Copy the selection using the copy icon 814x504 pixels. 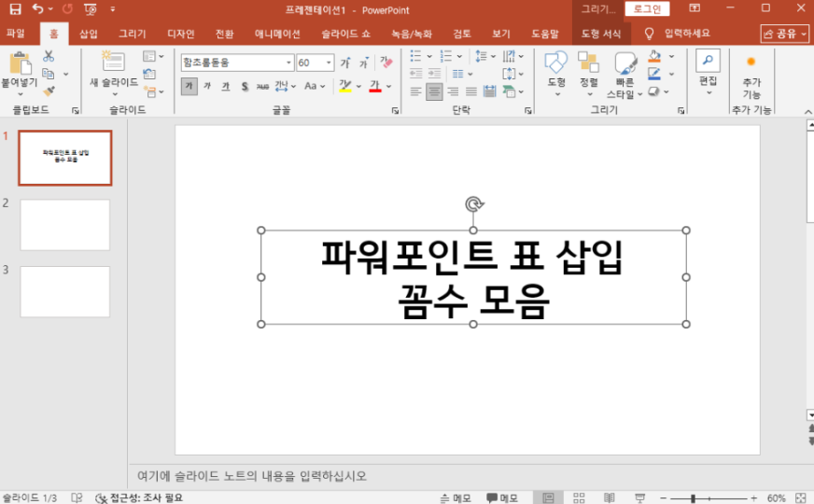point(49,74)
